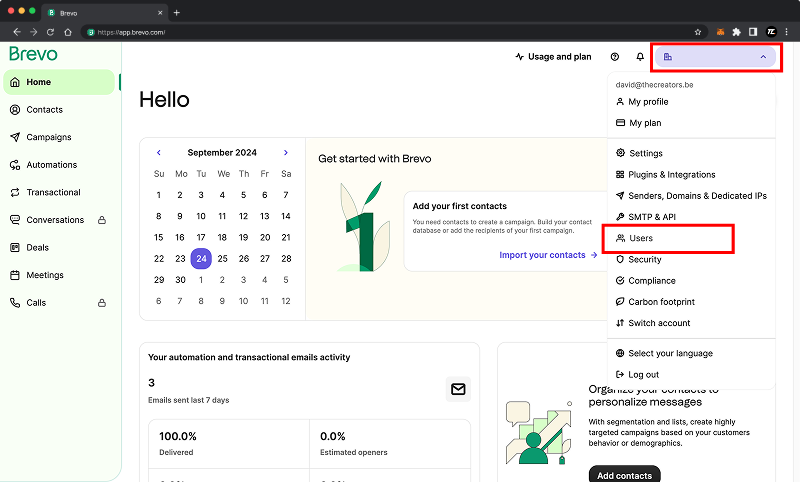Image resolution: width=800 pixels, height=483 pixels.
Task: Select September 17 in calendar
Action: pyautogui.click(x=201, y=237)
